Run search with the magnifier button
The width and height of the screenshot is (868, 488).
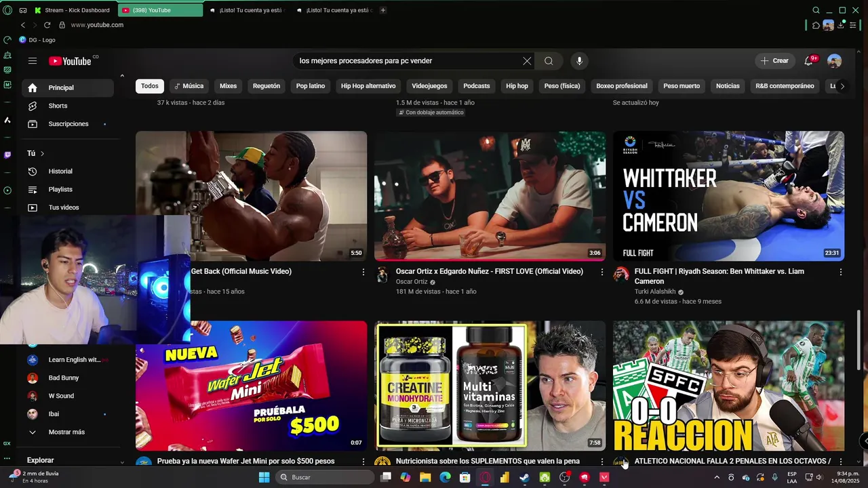549,61
